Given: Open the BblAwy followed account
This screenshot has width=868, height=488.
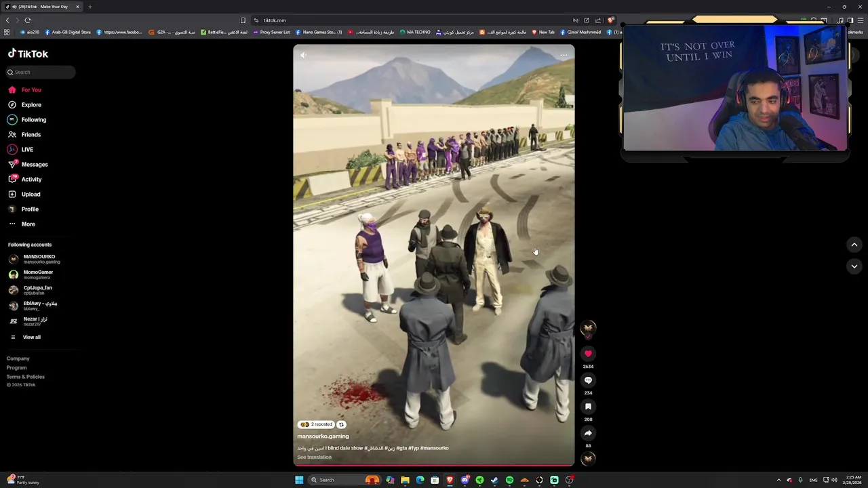Looking at the screenshot, I should click(33, 306).
